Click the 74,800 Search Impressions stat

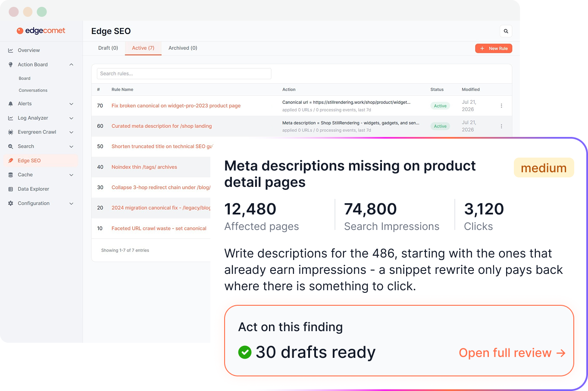tap(391, 217)
